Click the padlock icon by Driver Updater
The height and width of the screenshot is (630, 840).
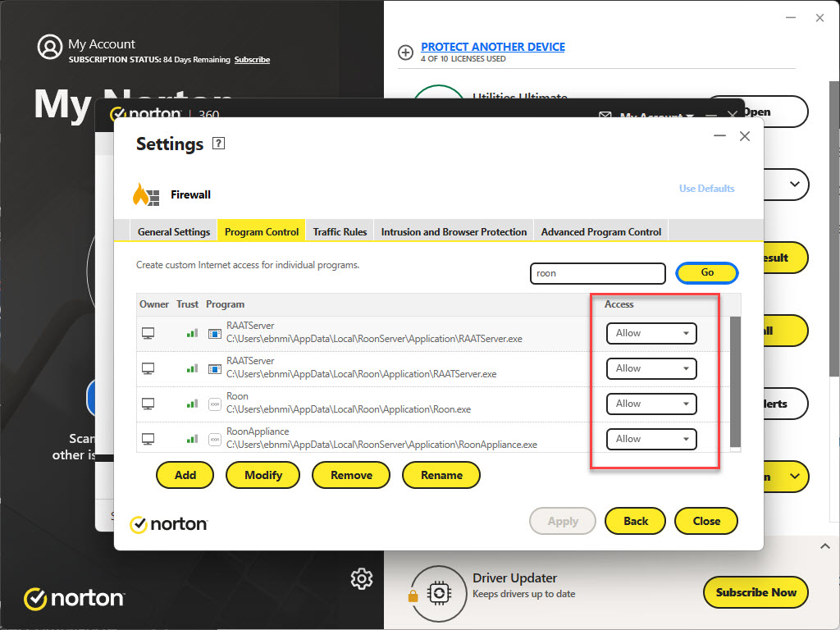(413, 596)
